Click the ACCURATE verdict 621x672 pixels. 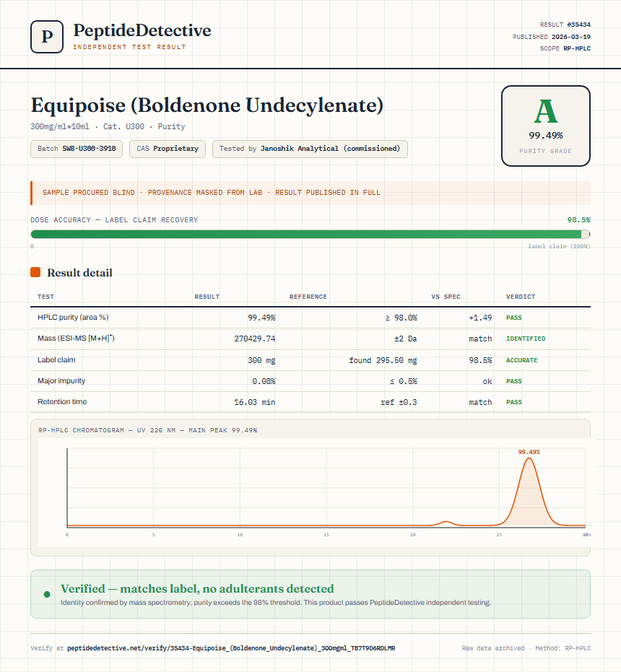[x=521, y=360]
